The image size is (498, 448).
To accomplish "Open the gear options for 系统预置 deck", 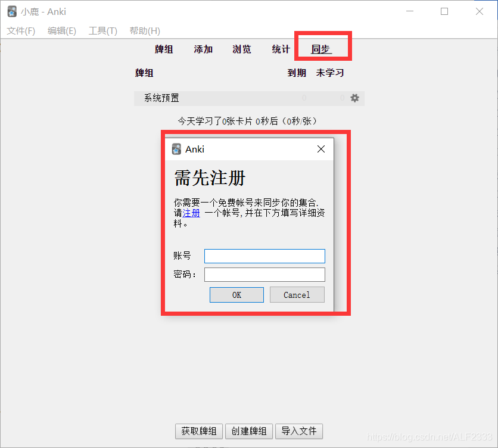I will pyautogui.click(x=354, y=98).
